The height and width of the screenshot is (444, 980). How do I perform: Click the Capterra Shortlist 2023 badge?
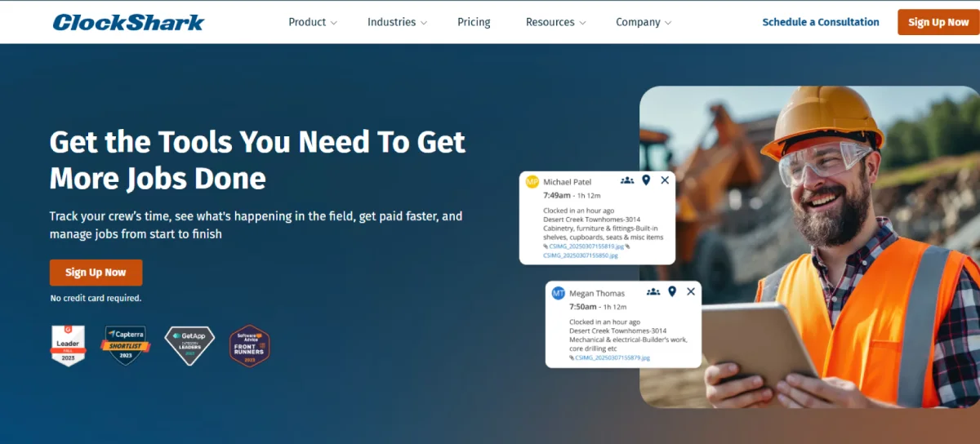click(126, 345)
